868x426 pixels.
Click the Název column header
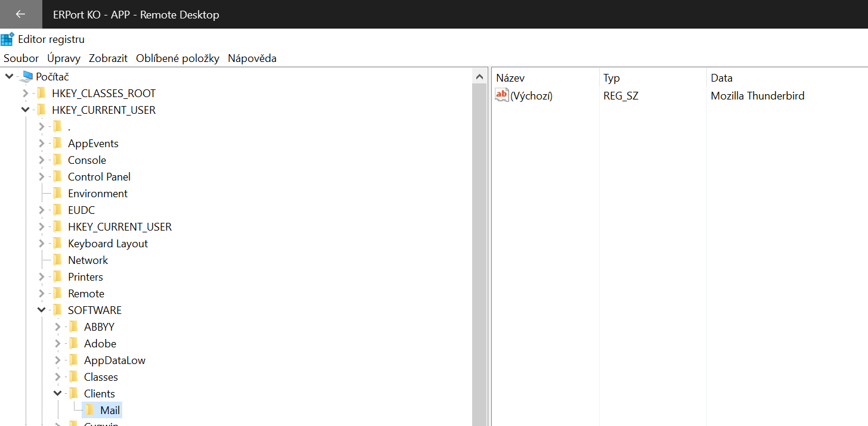(x=510, y=78)
